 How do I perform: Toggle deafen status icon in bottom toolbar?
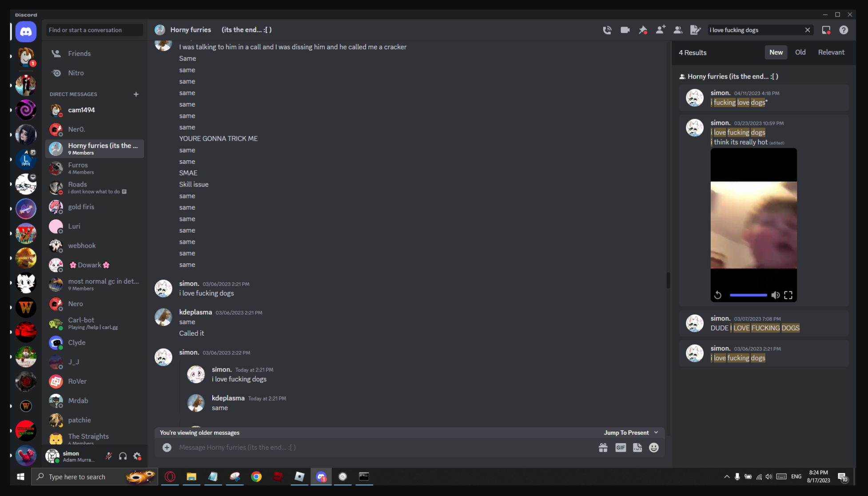123,456
